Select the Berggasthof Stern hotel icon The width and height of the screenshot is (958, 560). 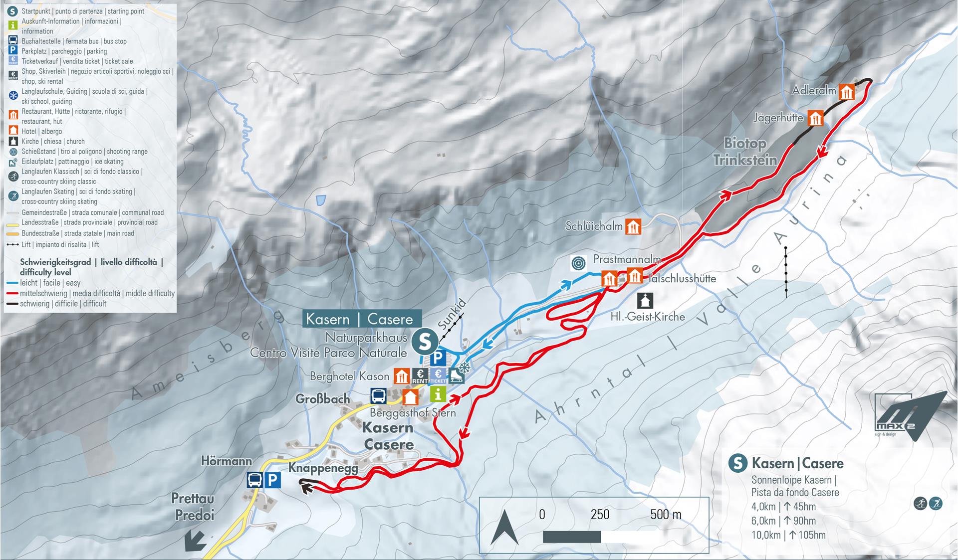tap(410, 397)
